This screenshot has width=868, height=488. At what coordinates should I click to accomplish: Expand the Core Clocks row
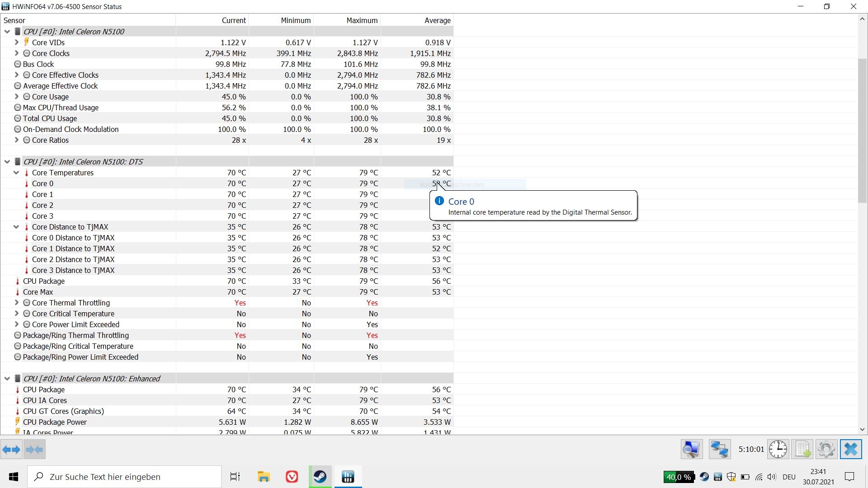(16, 53)
